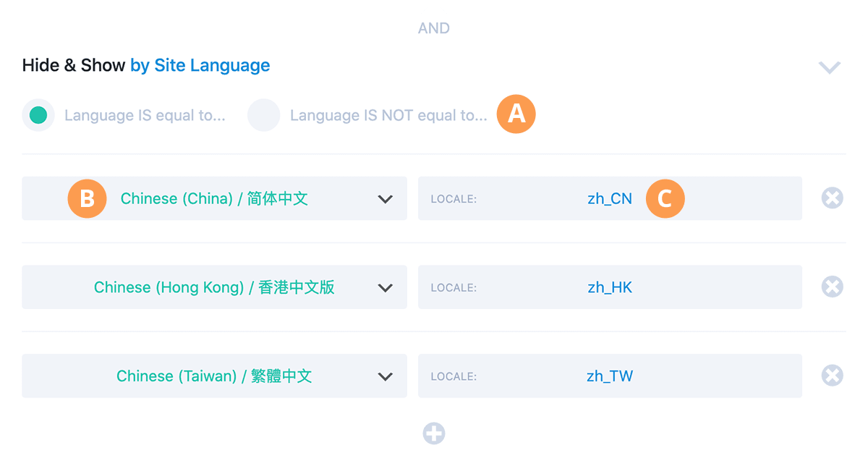Click the "by Site Language" link
Screen dimensions: 868x469
click(200, 65)
